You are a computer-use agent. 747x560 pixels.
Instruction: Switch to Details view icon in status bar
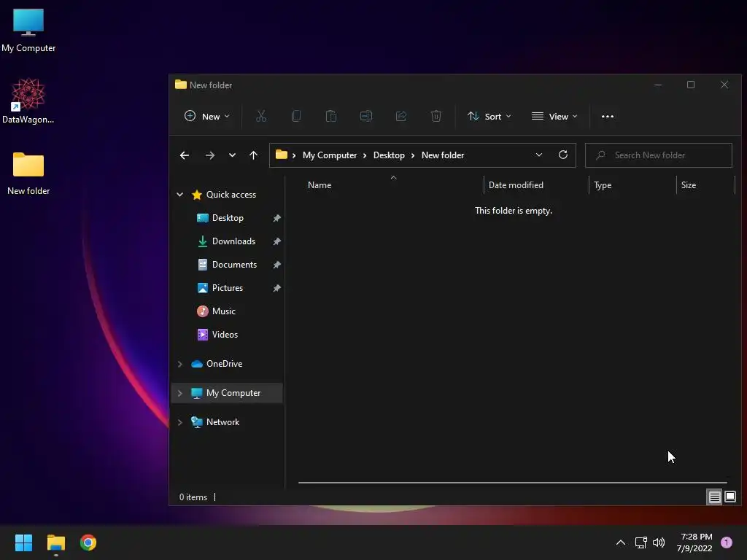click(715, 497)
